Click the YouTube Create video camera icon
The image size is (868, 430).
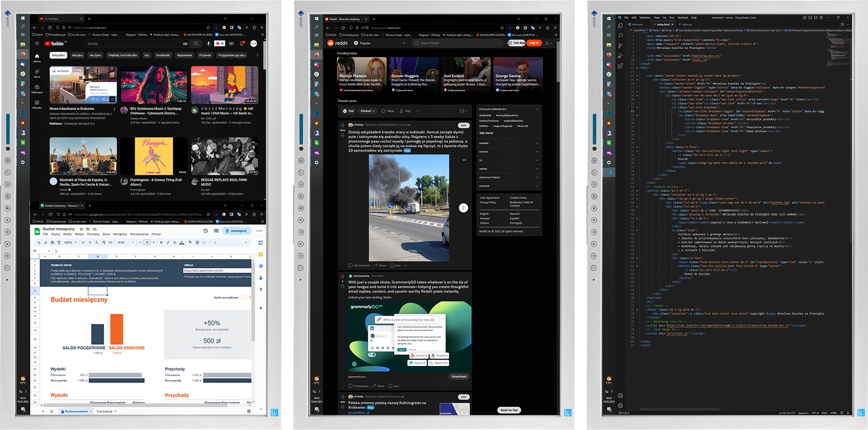click(x=231, y=44)
